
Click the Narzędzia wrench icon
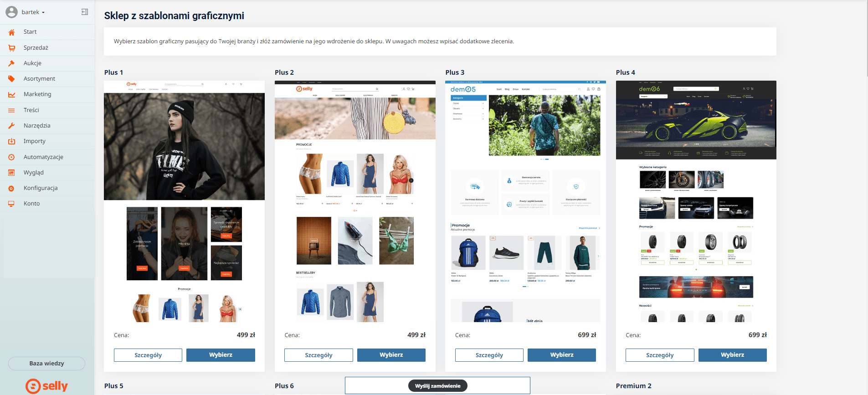(12, 126)
